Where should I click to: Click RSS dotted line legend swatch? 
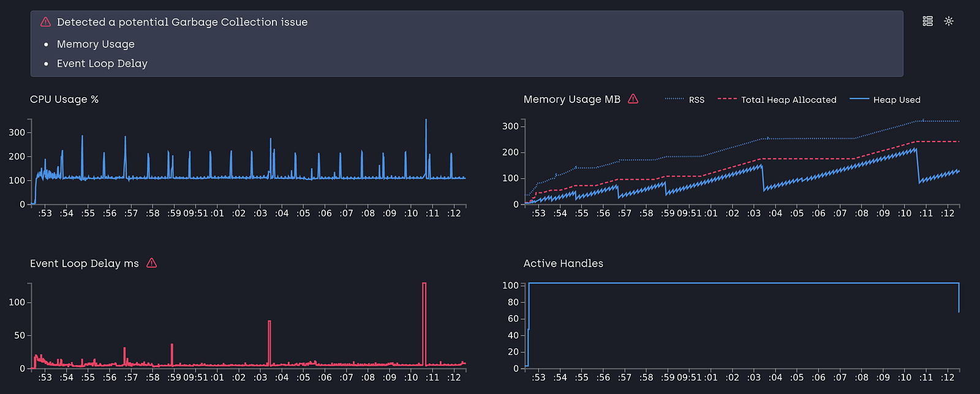(x=674, y=99)
